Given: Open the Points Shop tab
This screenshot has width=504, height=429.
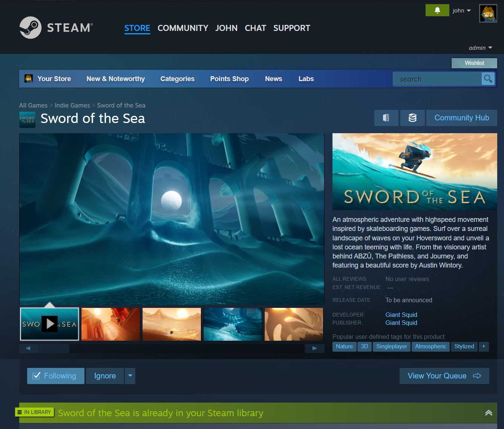Looking at the screenshot, I should point(230,79).
